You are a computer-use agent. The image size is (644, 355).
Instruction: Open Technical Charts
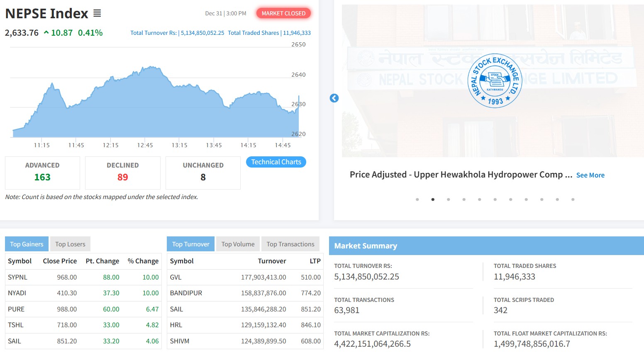click(276, 162)
